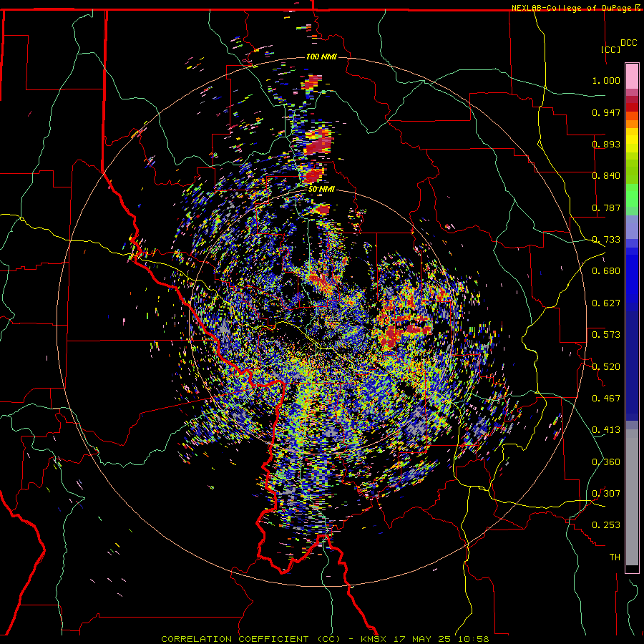Click the 100 NMI range ring label
The image size is (644, 644).
point(321,57)
